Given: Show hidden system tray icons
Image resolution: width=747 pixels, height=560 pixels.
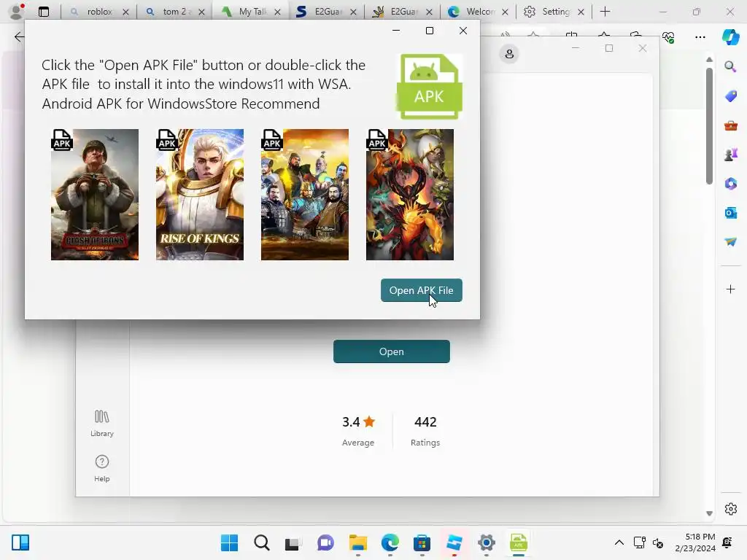Looking at the screenshot, I should [619, 542].
